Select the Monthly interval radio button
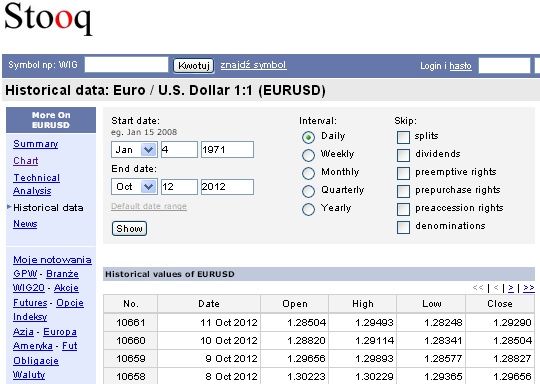 click(x=308, y=173)
